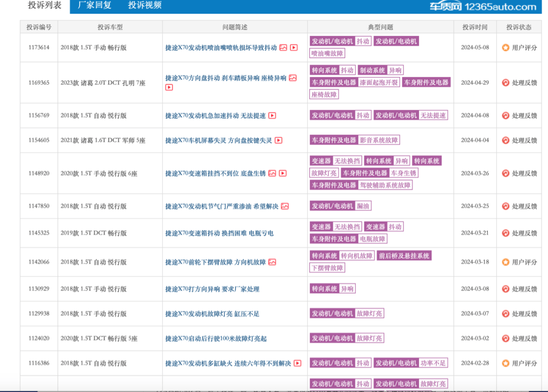Click complaint number 1124020
The height and width of the screenshot is (392, 548).
pos(39,339)
